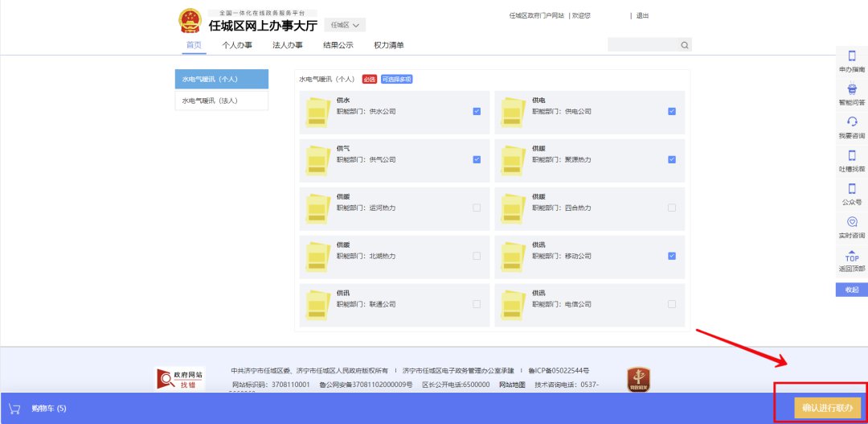The width and height of the screenshot is (868, 424).
Task: Collapse sidebar with 收起 button
Action: (x=851, y=290)
